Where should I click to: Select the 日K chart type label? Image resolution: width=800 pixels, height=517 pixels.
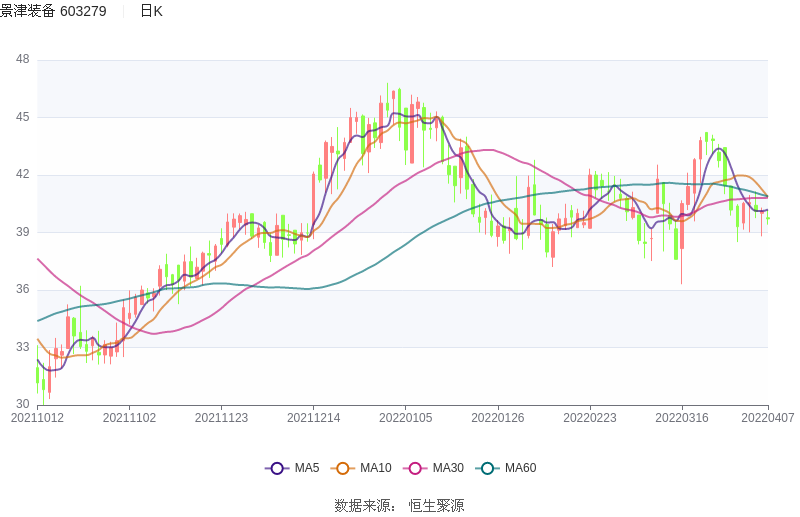[151, 11]
